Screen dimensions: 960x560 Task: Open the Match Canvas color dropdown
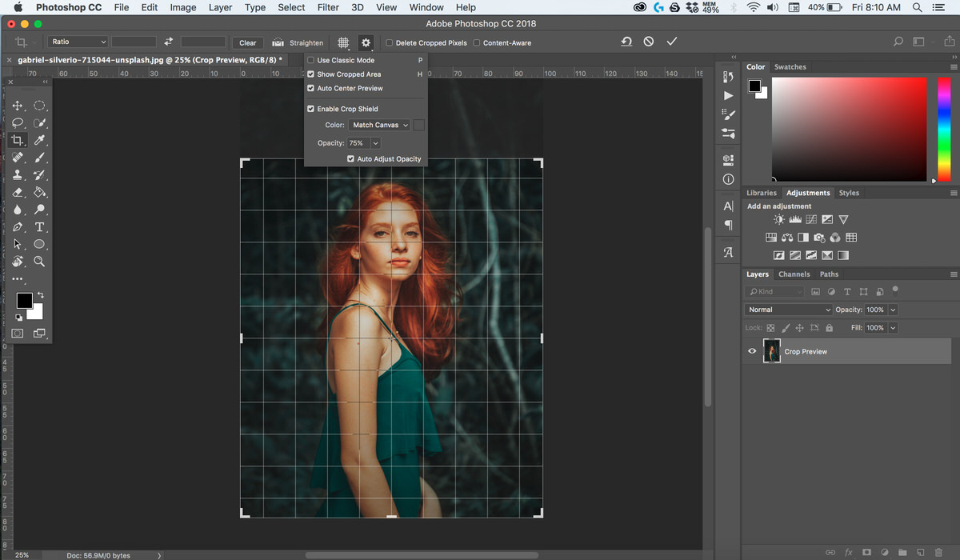coord(379,125)
